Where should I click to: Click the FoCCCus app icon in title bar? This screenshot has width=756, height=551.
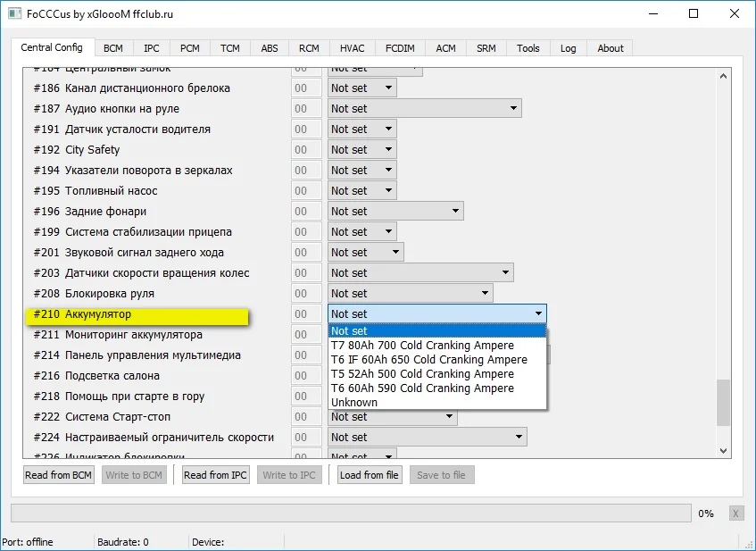tap(13, 13)
